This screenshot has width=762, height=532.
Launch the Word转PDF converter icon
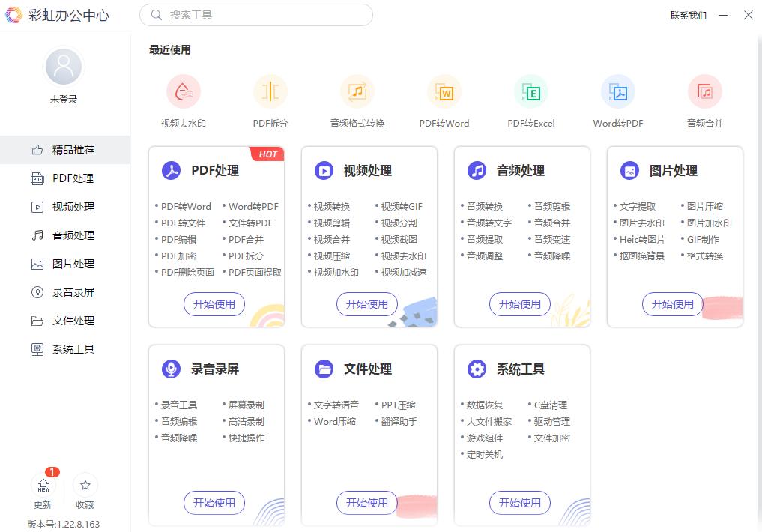click(x=618, y=90)
